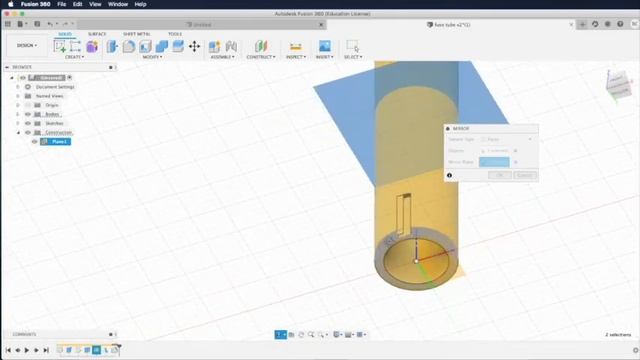This screenshot has height=360, width=640.
Task: Click Document Settings in the browser
Action: pos(55,87)
